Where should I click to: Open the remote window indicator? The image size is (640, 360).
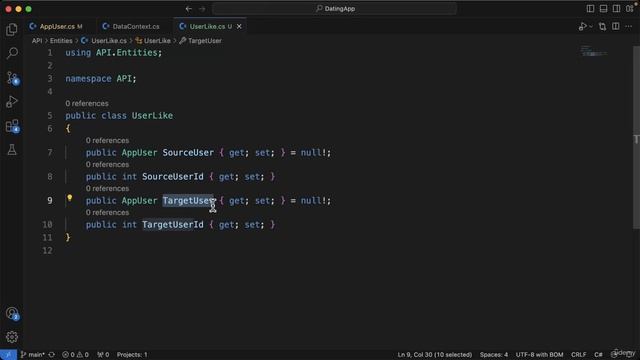[x=8, y=355]
